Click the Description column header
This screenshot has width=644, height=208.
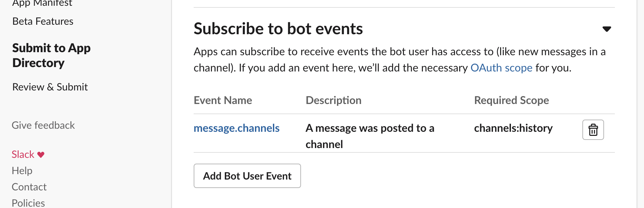click(x=333, y=100)
